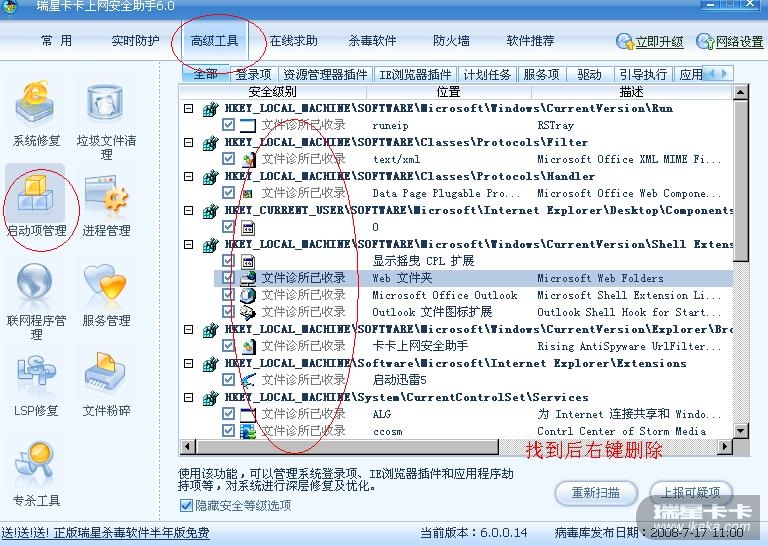Screen dimensions: 768x546
Task: Switch to 实时防护 main tab
Action: tap(135, 41)
